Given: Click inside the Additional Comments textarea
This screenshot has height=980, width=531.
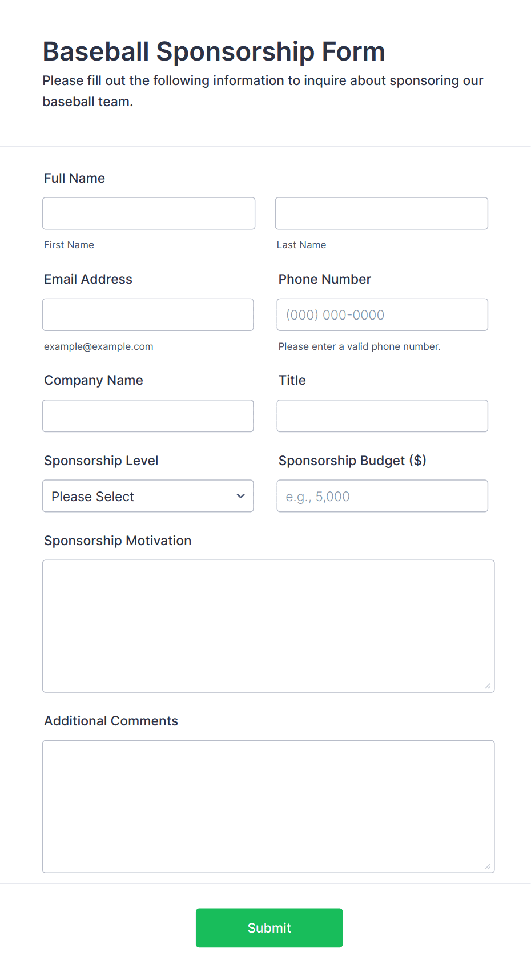Looking at the screenshot, I should click(268, 806).
